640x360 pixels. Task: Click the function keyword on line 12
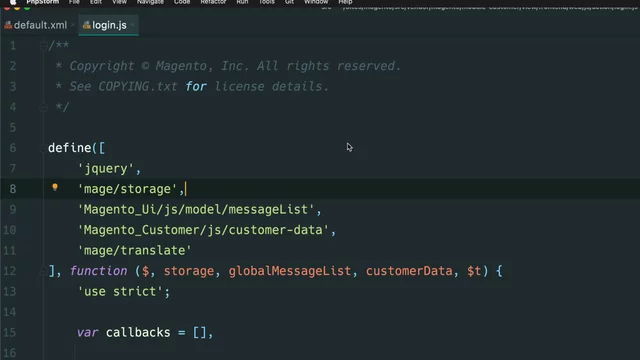click(x=98, y=271)
